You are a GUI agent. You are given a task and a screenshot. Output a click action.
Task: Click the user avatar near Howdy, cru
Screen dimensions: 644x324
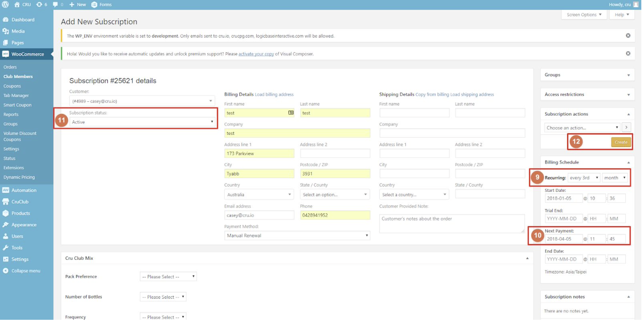click(636, 5)
